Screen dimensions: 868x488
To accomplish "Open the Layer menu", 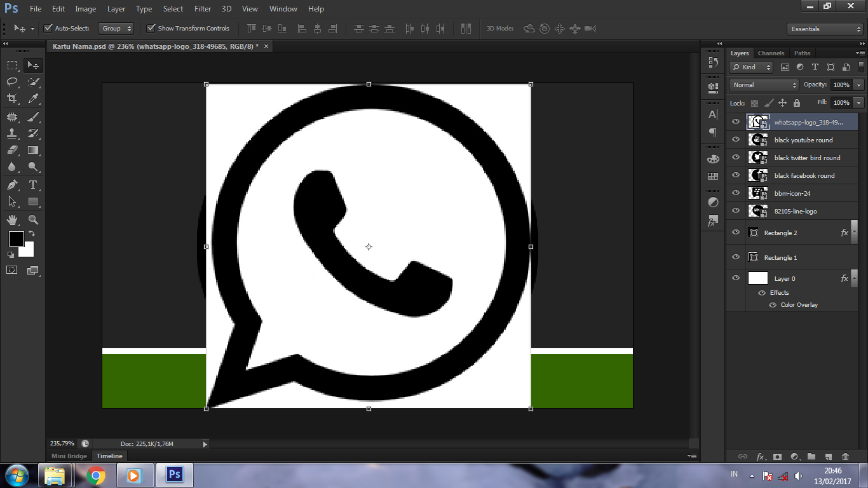I will click(116, 9).
